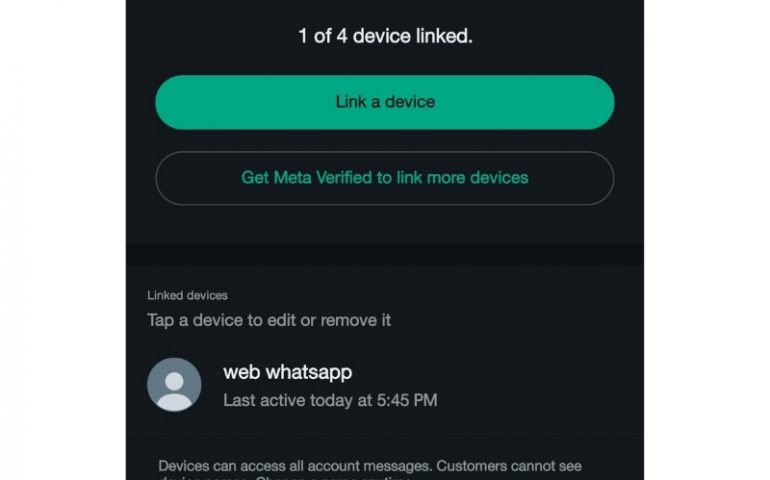Open the web whatsapp linked device entry
The width and height of the screenshot is (770, 480).
coord(385,385)
